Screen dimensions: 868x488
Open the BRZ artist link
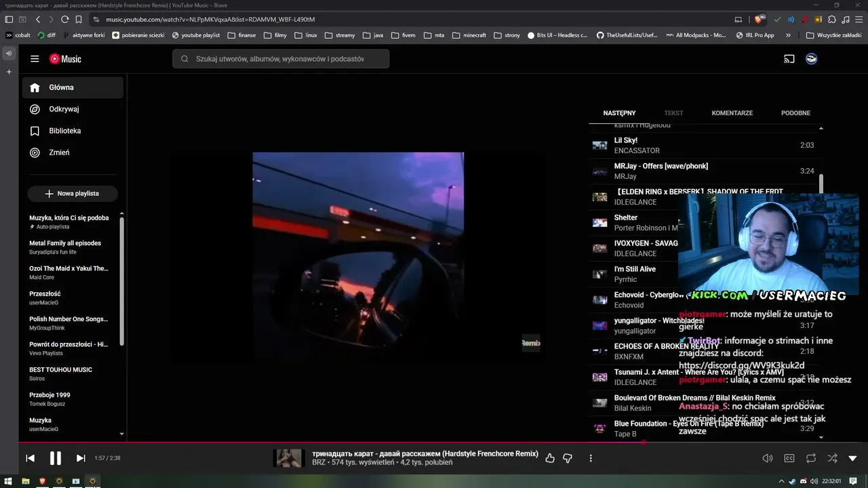coord(319,463)
